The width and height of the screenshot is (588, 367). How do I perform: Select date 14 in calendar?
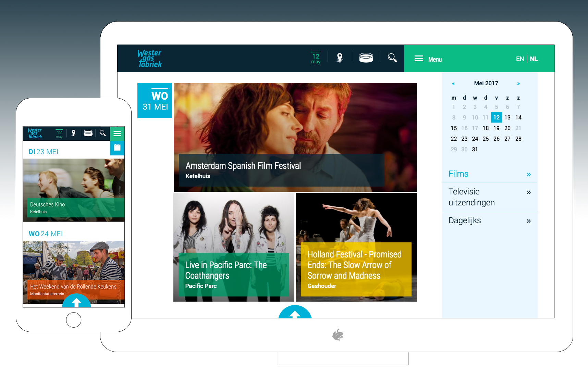coord(518,117)
